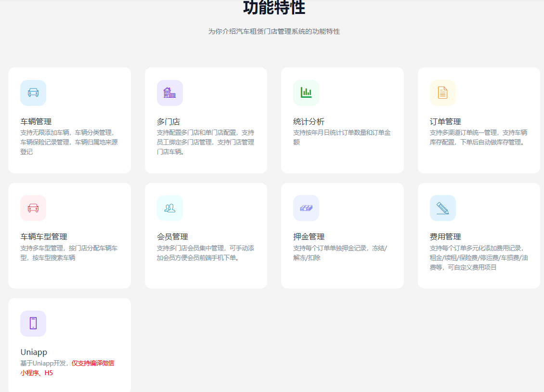Click the description starting 支持每个订单多元化添加费用记录

pyautogui.click(x=479, y=258)
